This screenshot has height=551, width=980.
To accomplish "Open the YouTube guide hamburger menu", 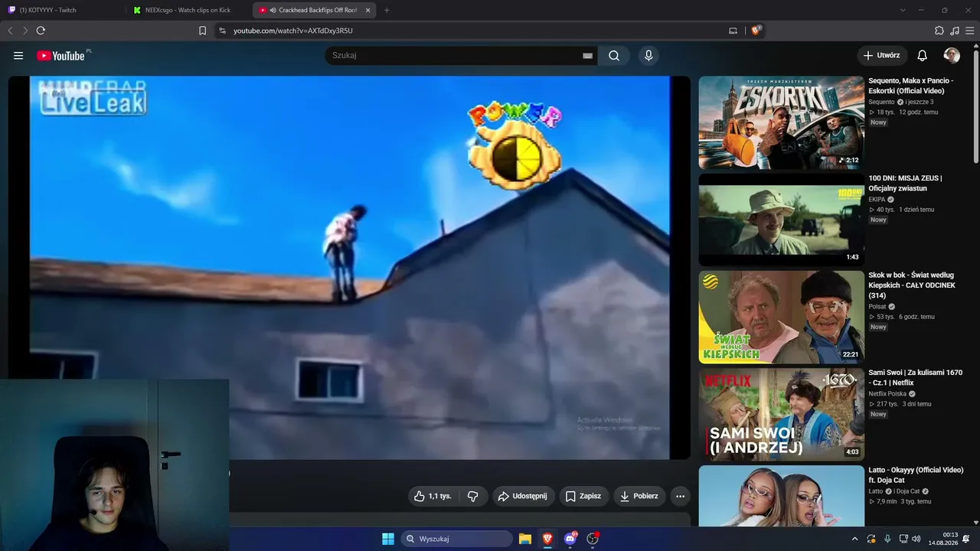I will [18, 56].
